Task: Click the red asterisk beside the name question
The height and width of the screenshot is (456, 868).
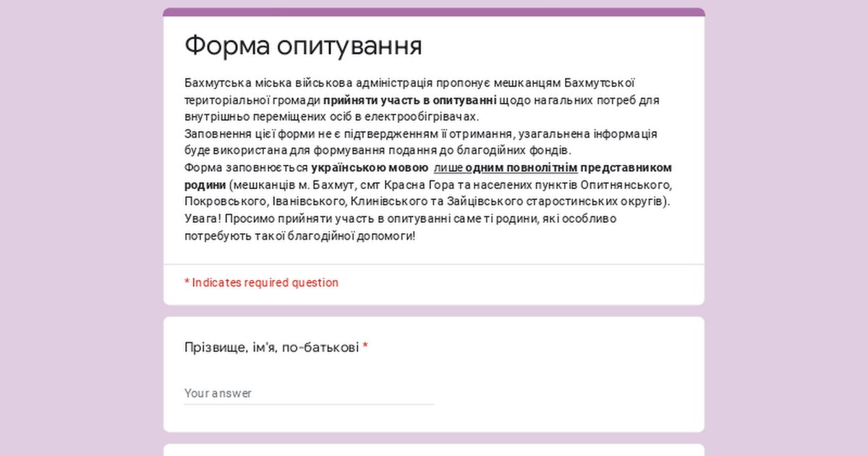Action: point(365,347)
